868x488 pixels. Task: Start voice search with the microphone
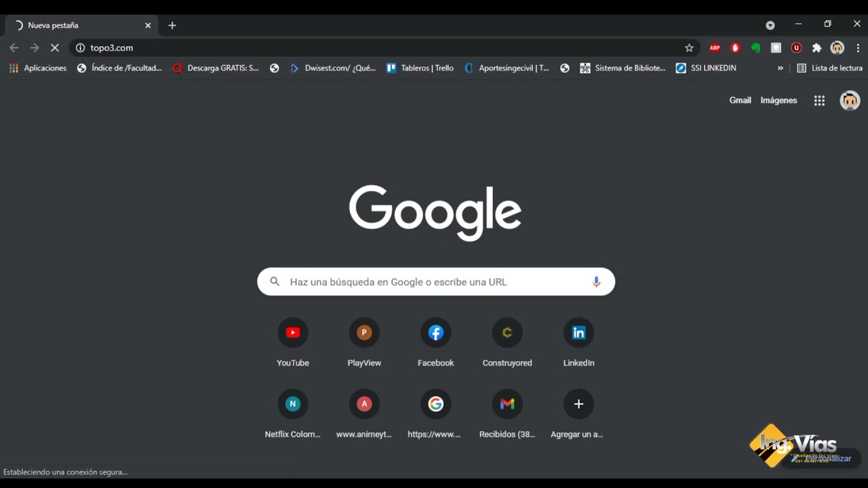pos(596,281)
